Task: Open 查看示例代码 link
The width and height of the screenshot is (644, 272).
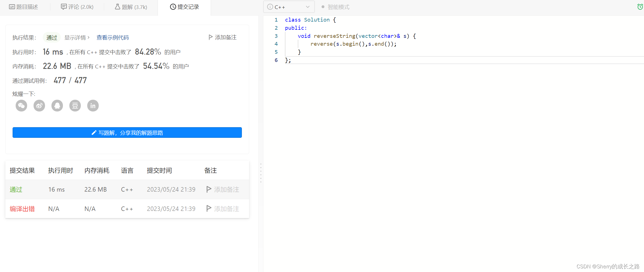Action: [x=113, y=38]
